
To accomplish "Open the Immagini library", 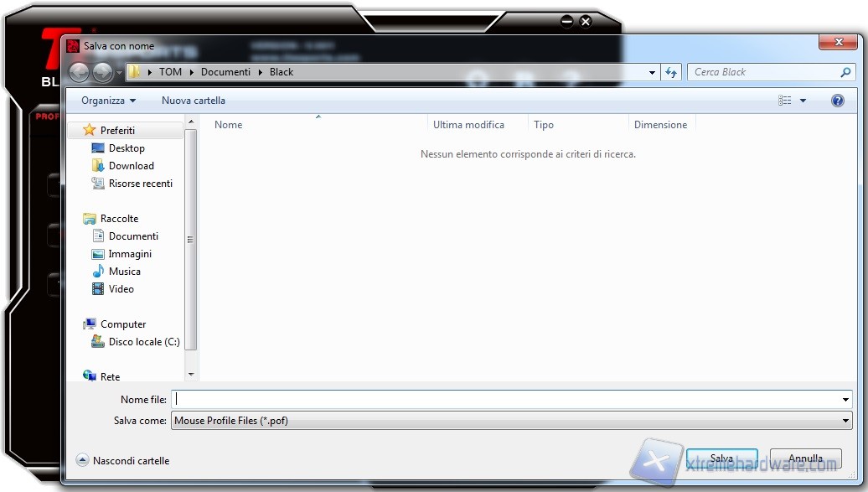I will pos(130,254).
